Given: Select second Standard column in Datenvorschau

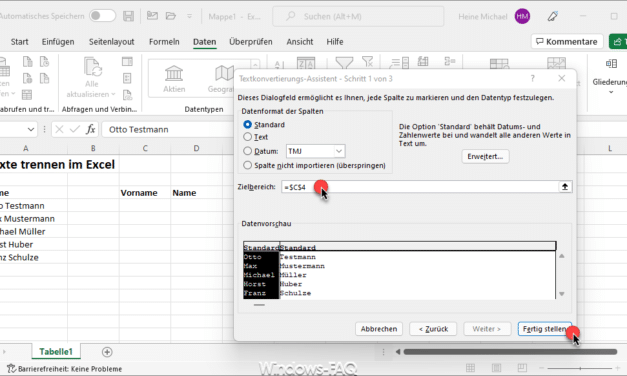Looking at the screenshot, I should click(298, 248).
